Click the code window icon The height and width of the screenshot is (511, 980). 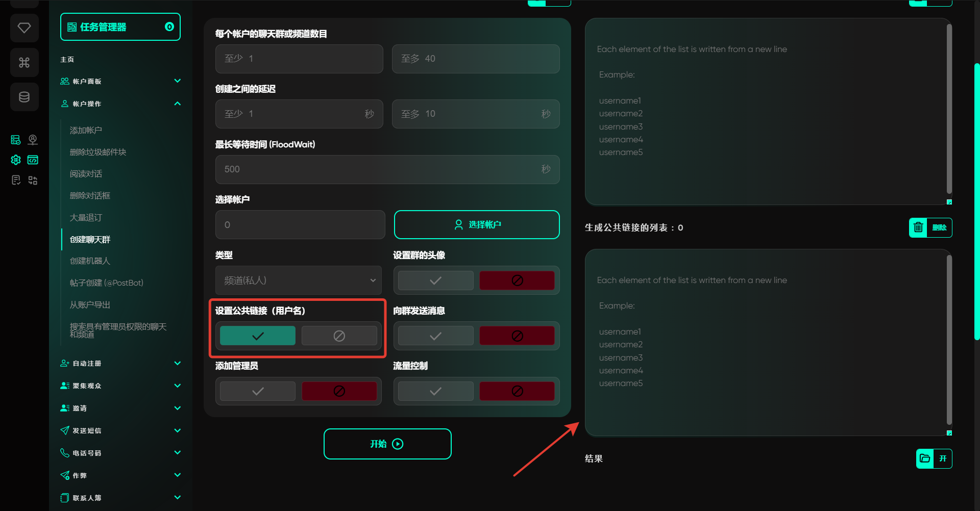[33, 160]
